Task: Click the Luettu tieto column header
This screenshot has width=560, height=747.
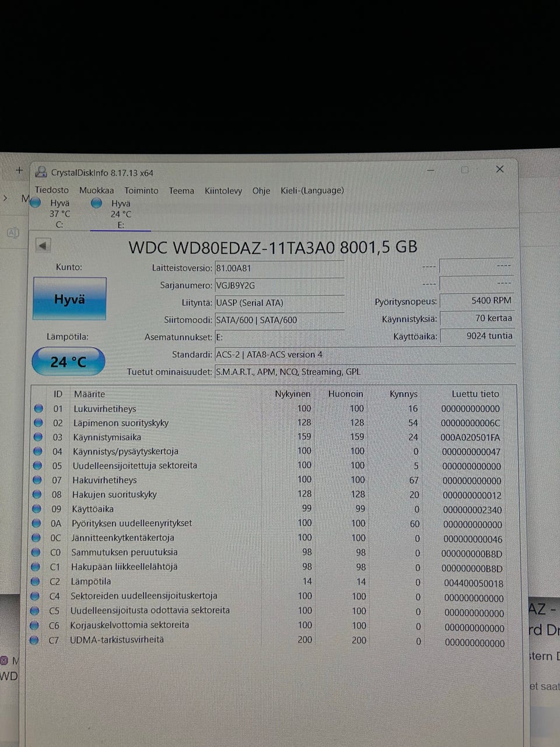Action: pyautogui.click(x=475, y=394)
